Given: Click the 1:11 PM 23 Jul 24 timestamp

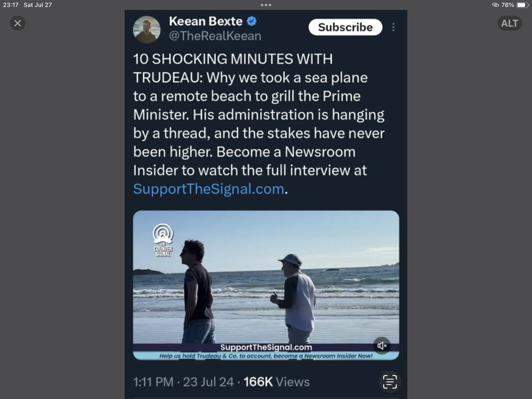Looking at the screenshot, I should 183,382.
